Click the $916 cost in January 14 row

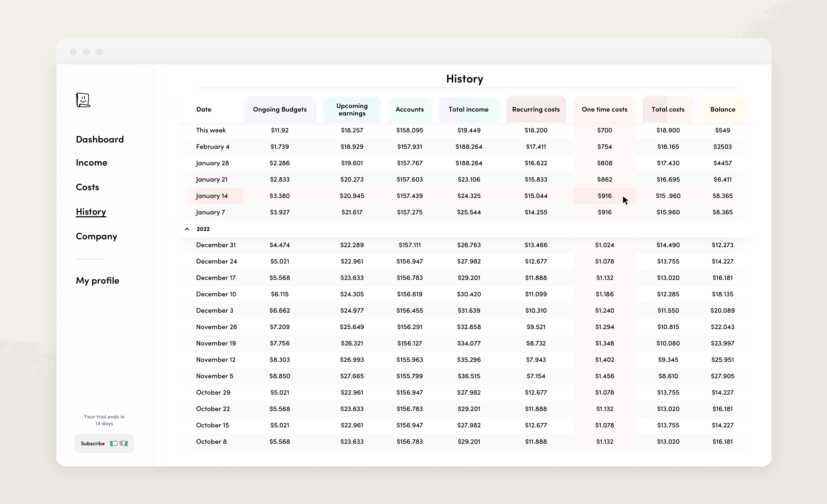click(604, 196)
